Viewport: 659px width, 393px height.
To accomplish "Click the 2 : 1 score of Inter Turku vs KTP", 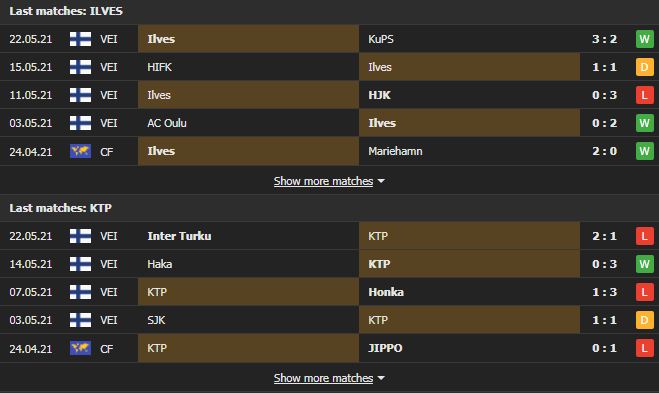I will point(604,236).
